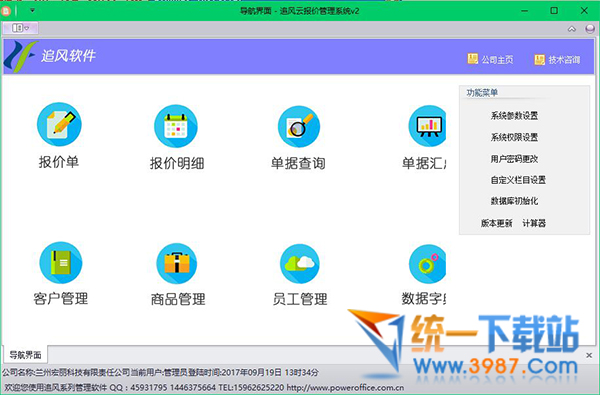Maximize the application window
Image resolution: width=600 pixels, height=395 pixels.
tap(554, 11)
